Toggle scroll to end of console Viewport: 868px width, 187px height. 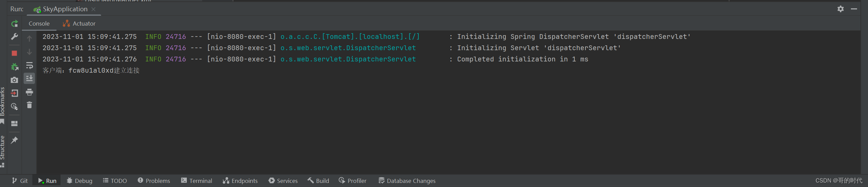pos(29,78)
